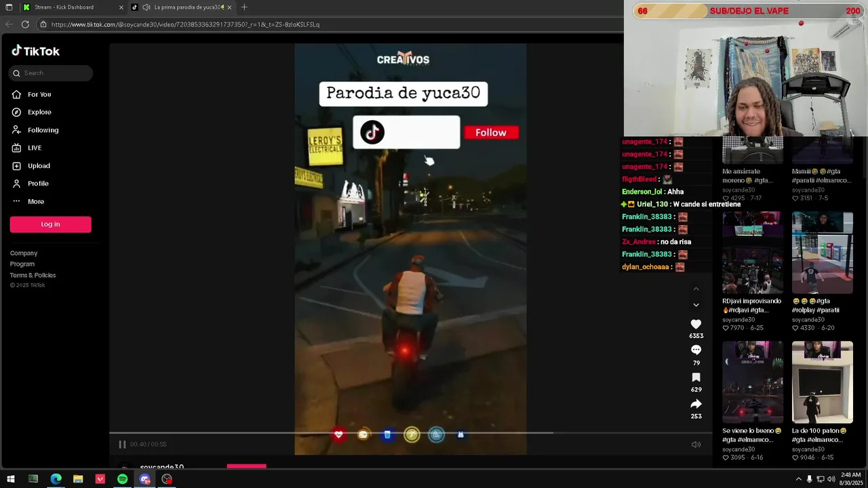Click the microphone tray icon
Viewport: 868px width, 488px height.
point(810,479)
